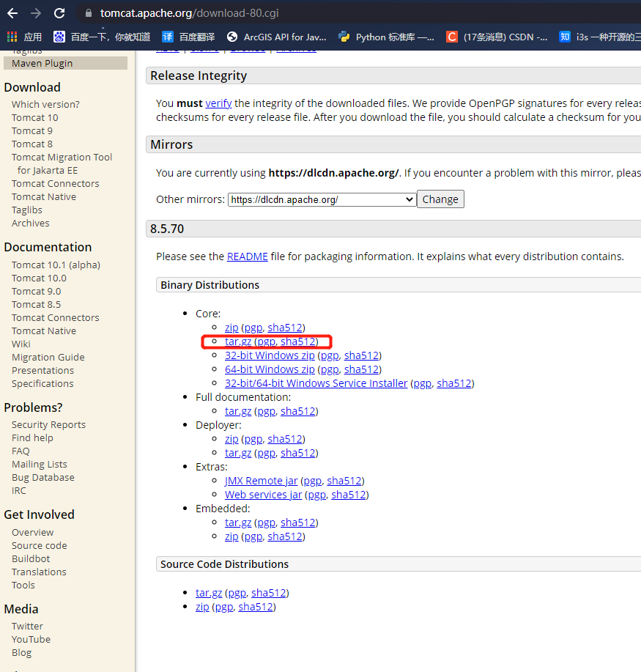Open Tomcat 10.1 (alpha) documentation
This screenshot has height=672, width=641.
[x=56, y=265]
